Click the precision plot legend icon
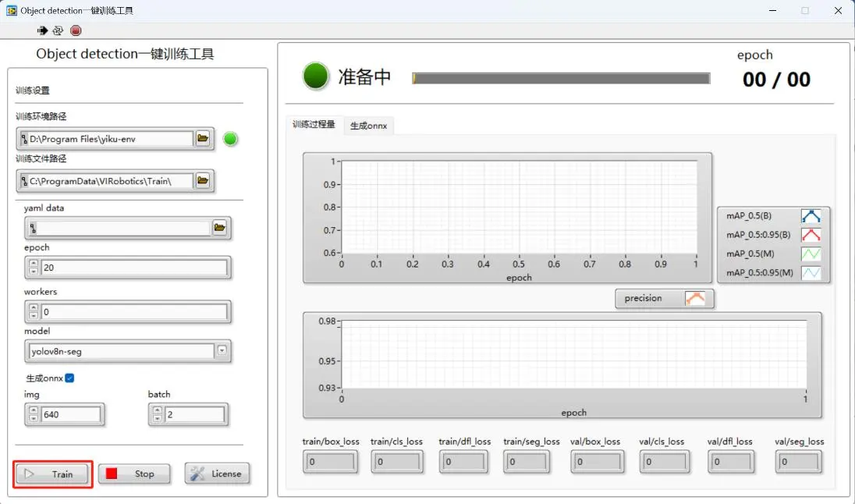 [x=694, y=298]
